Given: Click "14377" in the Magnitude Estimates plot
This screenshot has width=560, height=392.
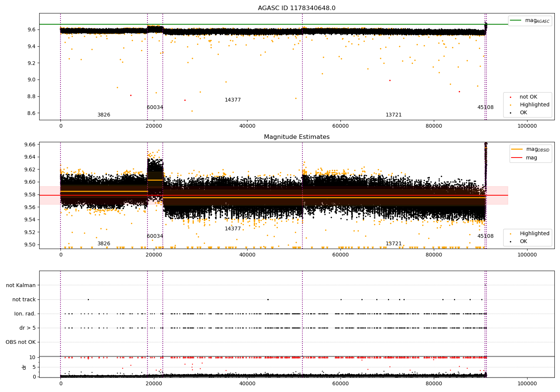Looking at the screenshot, I should (x=233, y=229).
